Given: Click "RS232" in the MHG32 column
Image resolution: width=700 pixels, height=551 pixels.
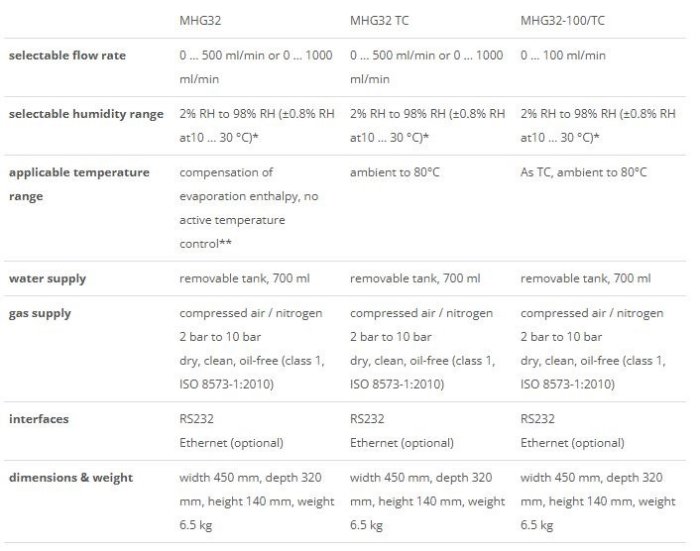Looking at the screenshot, I should tap(197, 419).
